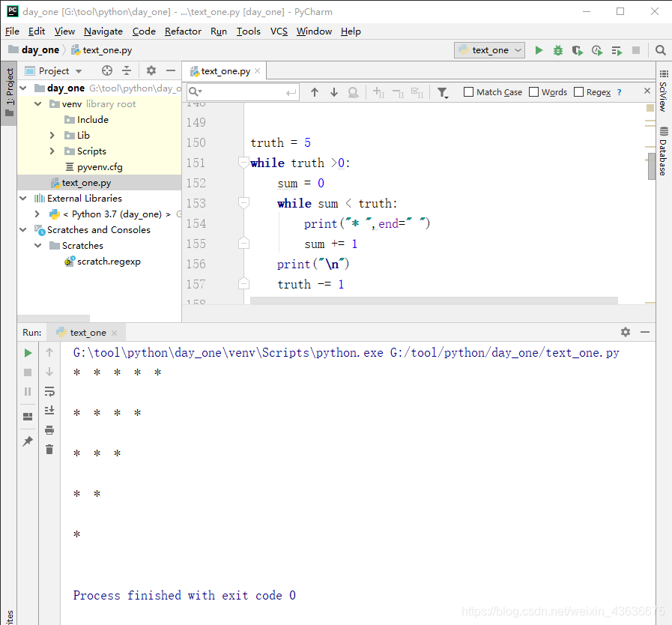The width and height of the screenshot is (672, 625).
Task: Hide the Project tool window
Action: [171, 70]
